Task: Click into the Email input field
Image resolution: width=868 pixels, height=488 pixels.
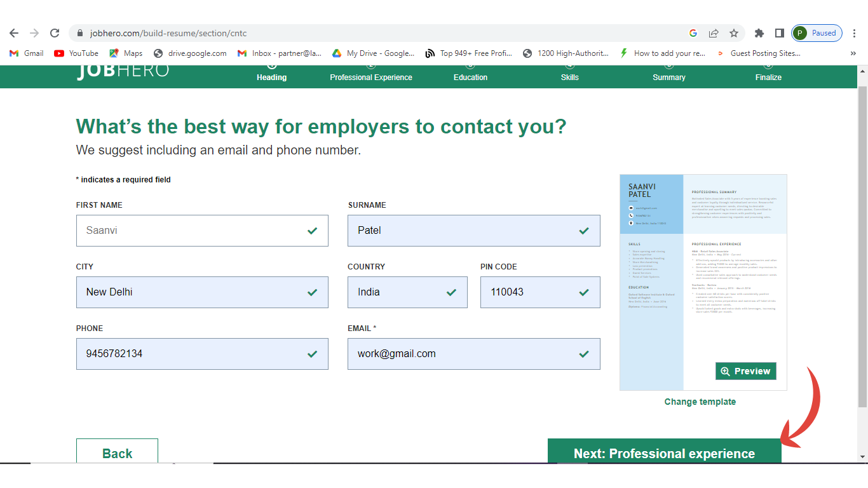Action: pyautogui.click(x=464, y=354)
